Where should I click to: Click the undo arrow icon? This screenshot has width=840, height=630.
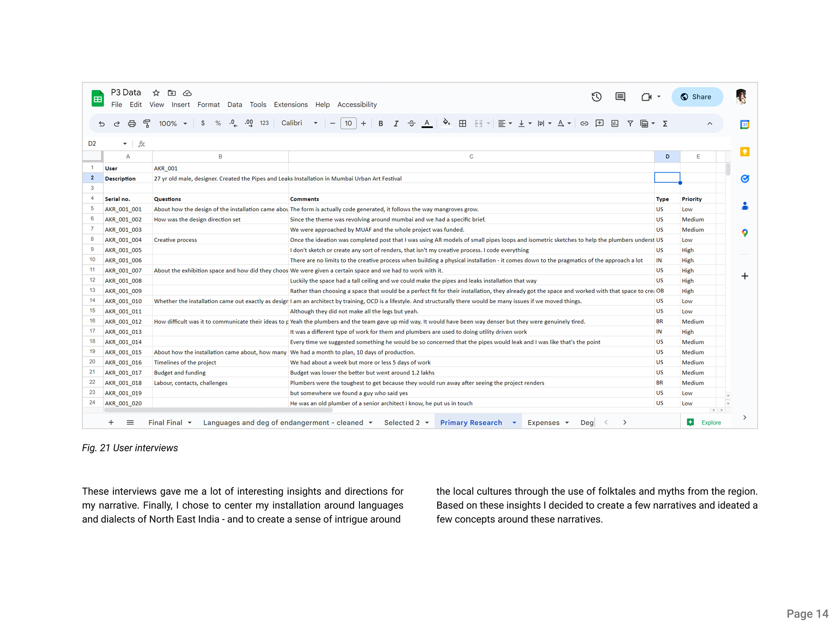pos(101,123)
